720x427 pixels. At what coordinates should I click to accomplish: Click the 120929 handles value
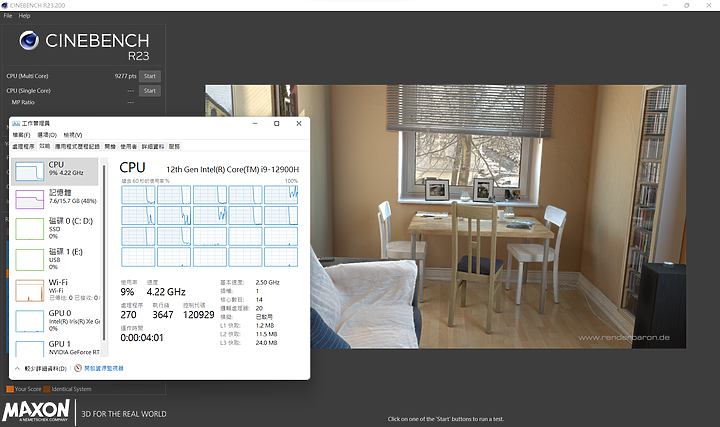[199, 315]
